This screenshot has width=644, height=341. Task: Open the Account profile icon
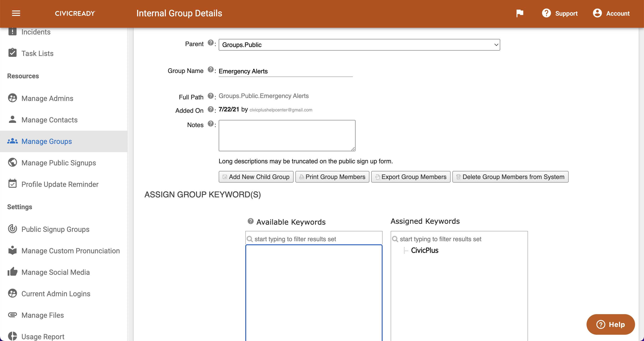pyautogui.click(x=597, y=13)
